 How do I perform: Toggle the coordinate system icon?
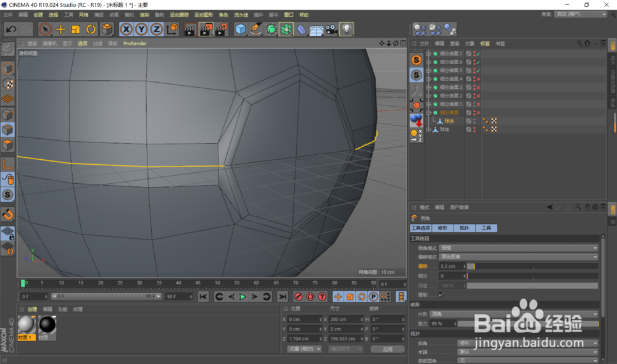coord(172,29)
